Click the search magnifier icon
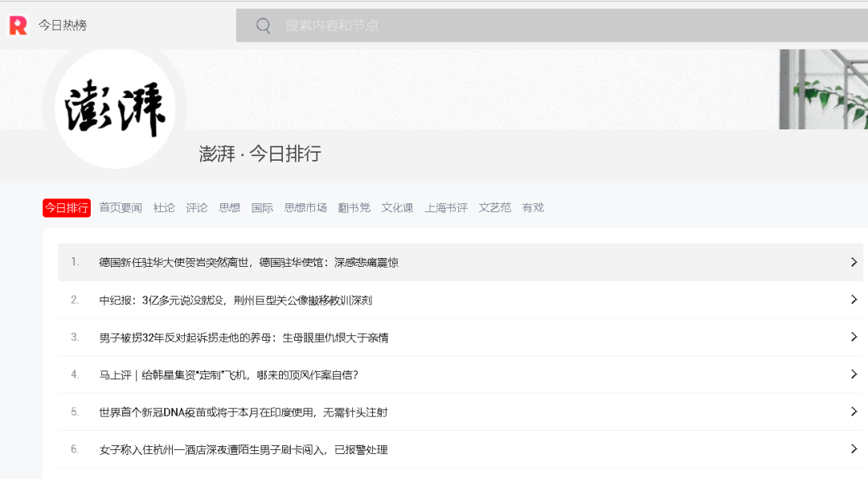The height and width of the screenshot is (479, 868). [264, 26]
